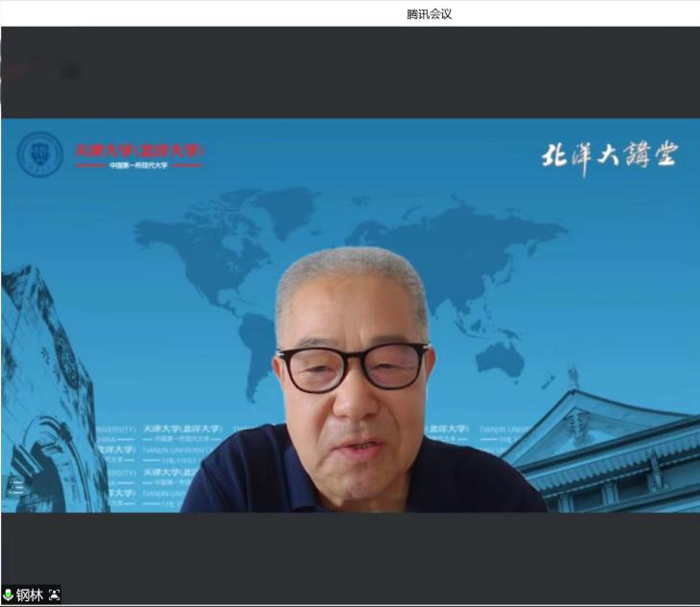Click the 中国第一所现代大学 subtitle text

140,166
